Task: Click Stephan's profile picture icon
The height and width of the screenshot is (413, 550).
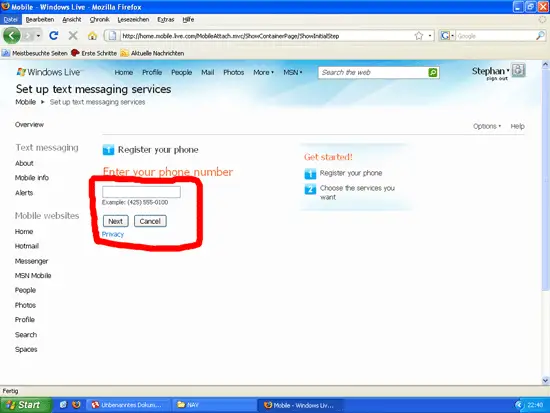Action: click(x=518, y=70)
